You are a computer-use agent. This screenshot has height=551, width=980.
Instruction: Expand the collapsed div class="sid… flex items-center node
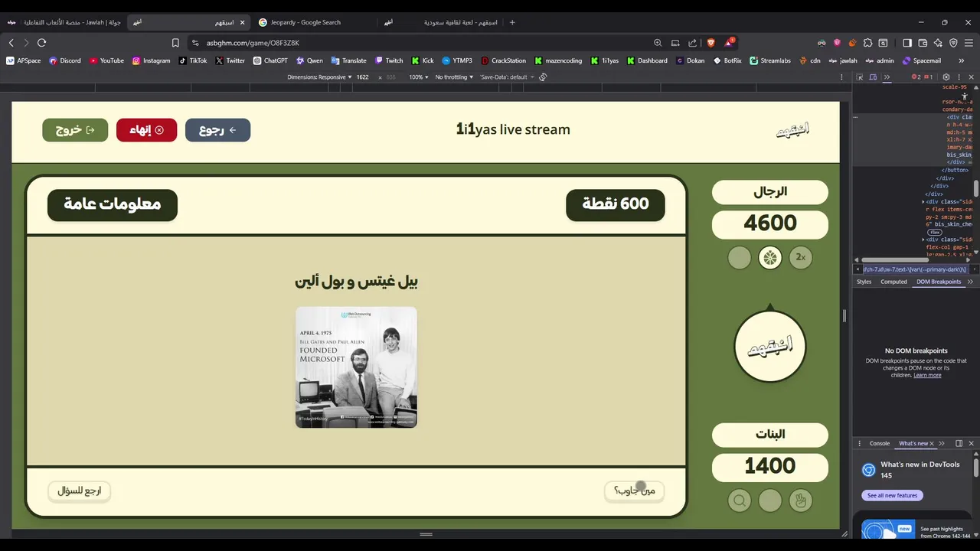923,202
